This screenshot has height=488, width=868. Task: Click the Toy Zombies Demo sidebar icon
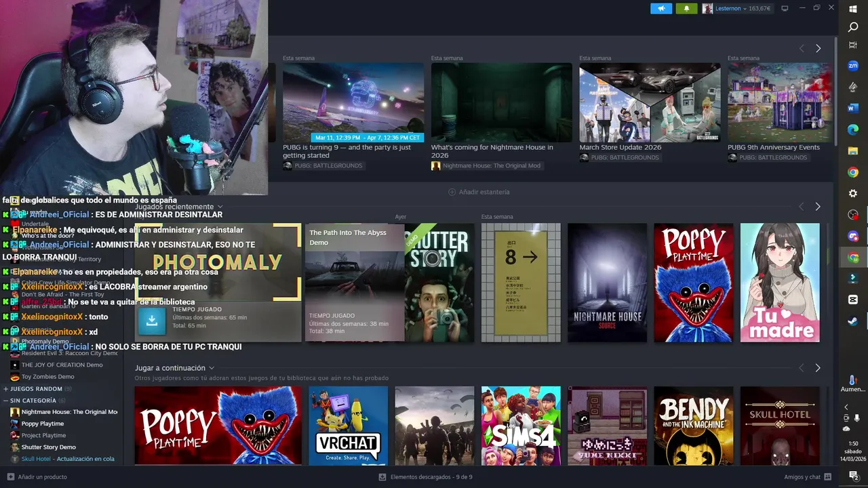(15, 377)
